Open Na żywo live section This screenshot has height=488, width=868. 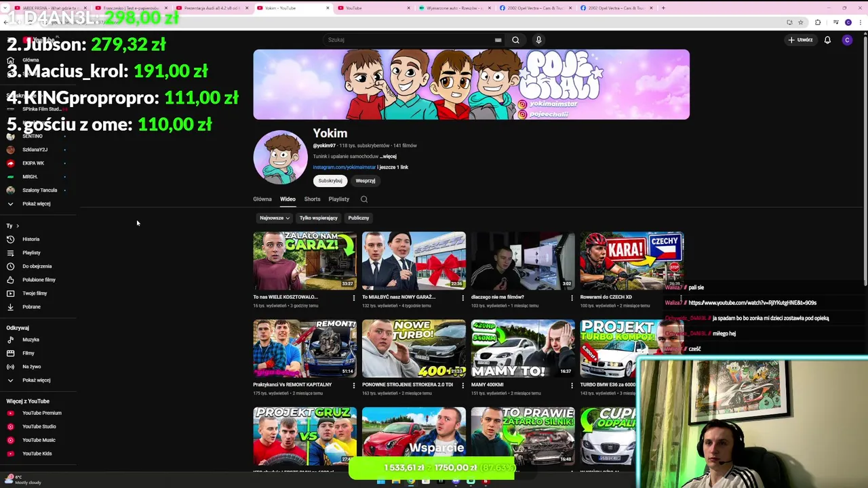click(x=31, y=367)
